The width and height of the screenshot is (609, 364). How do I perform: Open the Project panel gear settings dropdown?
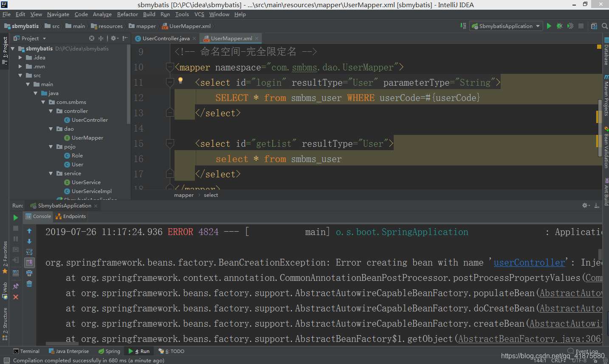tap(114, 38)
